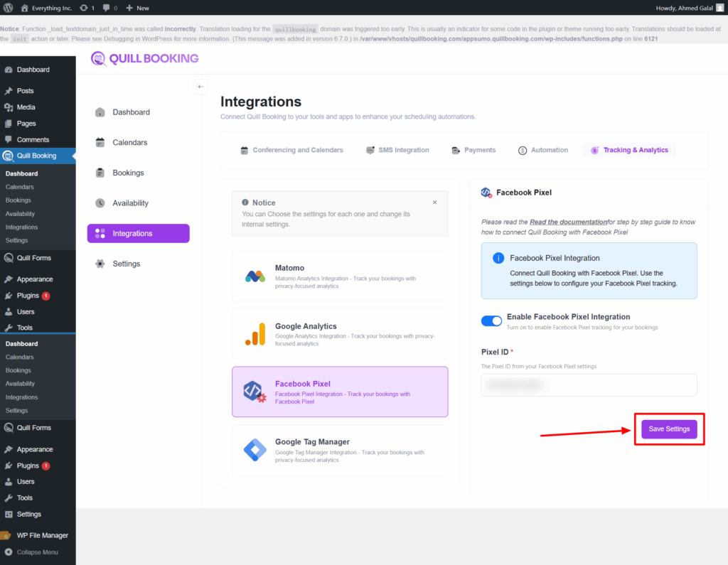Collapse the Quill Booking sidebar arrow
This screenshot has height=565, width=728.
pos(200,87)
